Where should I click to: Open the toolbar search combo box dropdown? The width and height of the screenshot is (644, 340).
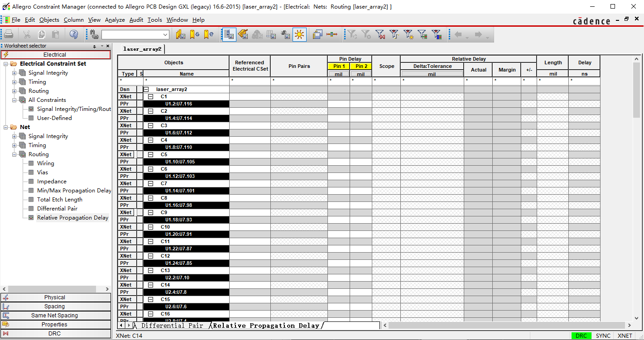coord(165,35)
